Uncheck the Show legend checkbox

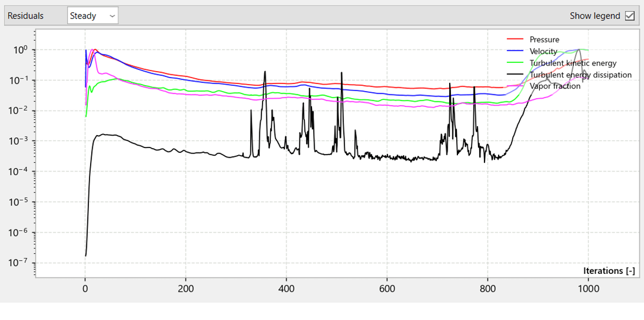(x=629, y=16)
